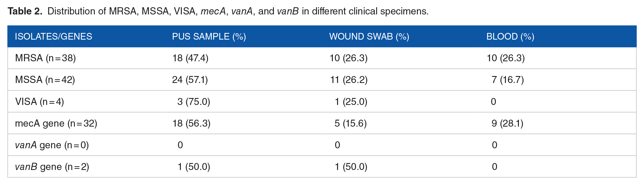
Task: Select the VISA (n=4) row label
Action: (40, 102)
